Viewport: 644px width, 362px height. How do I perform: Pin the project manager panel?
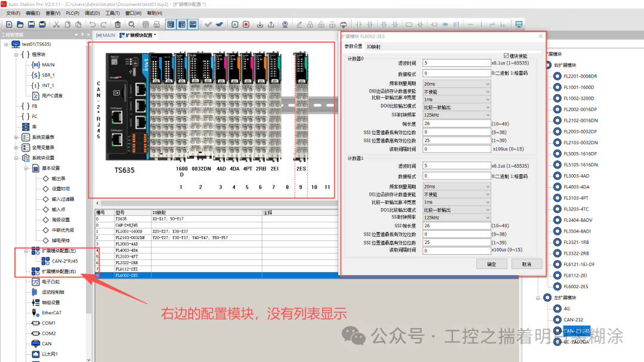click(82, 35)
